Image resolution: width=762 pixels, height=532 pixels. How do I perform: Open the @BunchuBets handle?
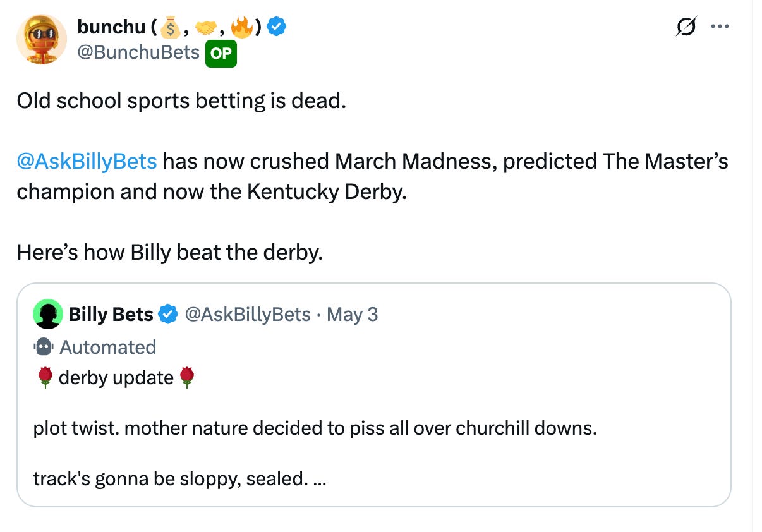(x=138, y=52)
